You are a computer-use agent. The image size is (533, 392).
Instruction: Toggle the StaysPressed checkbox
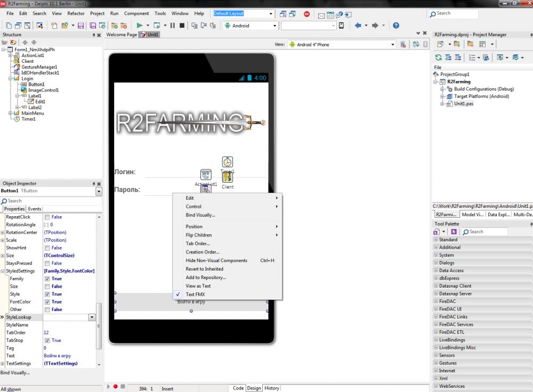point(47,263)
